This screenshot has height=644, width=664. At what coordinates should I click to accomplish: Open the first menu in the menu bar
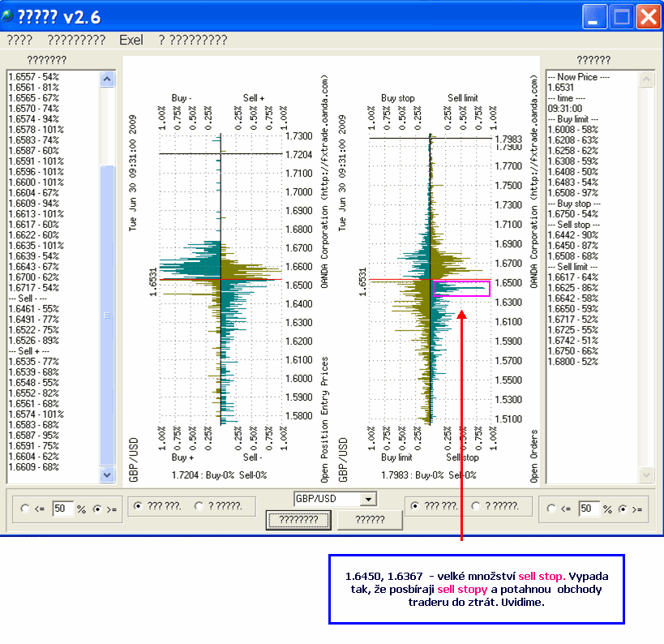coord(19,40)
